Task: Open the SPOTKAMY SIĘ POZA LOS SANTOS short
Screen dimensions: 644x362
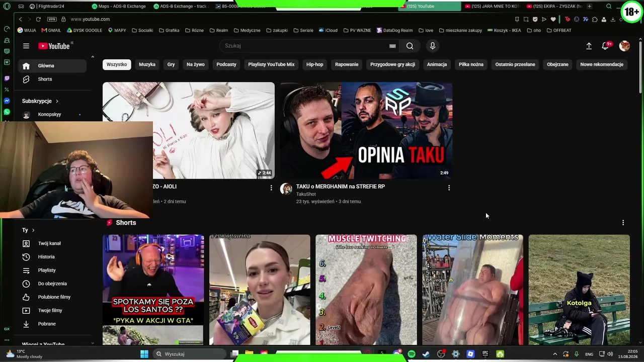Action: 153,290
